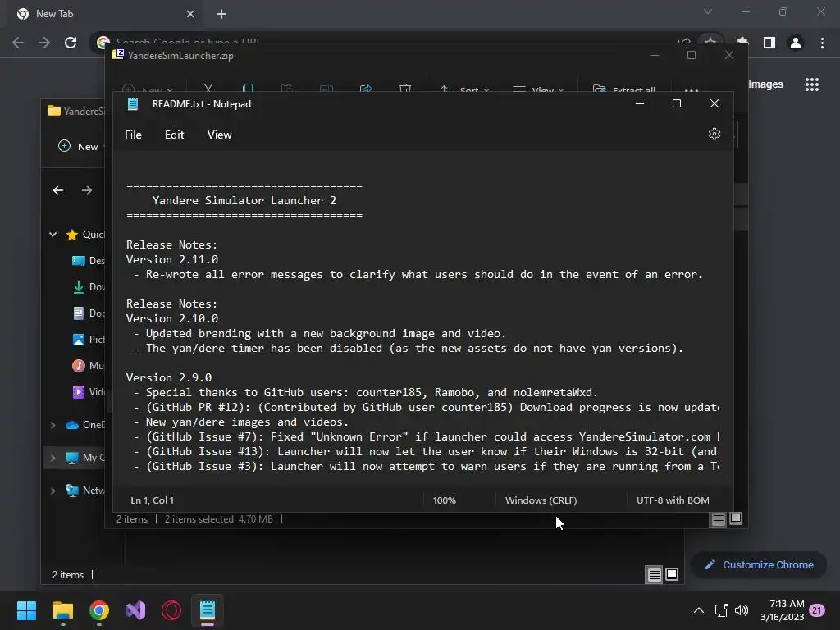The image size is (840, 630).
Task: Toggle Chrome side panel
Action: coord(769,43)
